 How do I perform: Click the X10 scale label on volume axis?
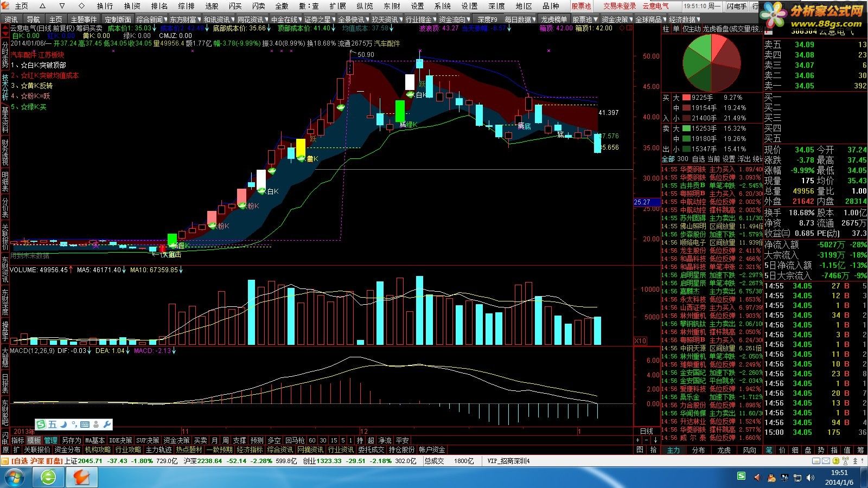pyautogui.click(x=641, y=341)
